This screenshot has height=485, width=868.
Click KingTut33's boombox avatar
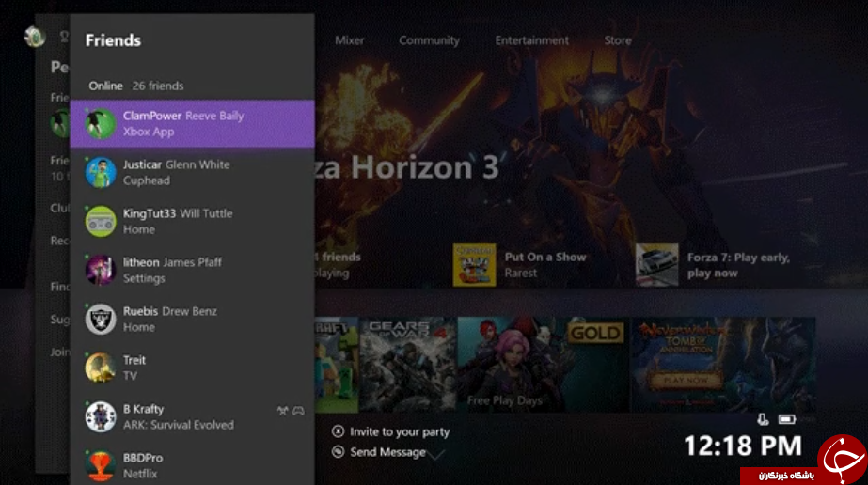(x=101, y=221)
